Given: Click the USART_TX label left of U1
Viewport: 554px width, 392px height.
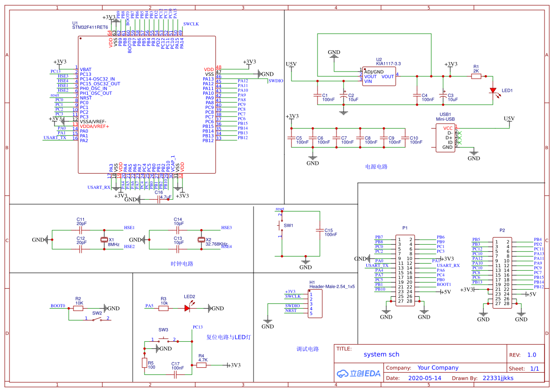Looking at the screenshot, I should tap(55, 138).
